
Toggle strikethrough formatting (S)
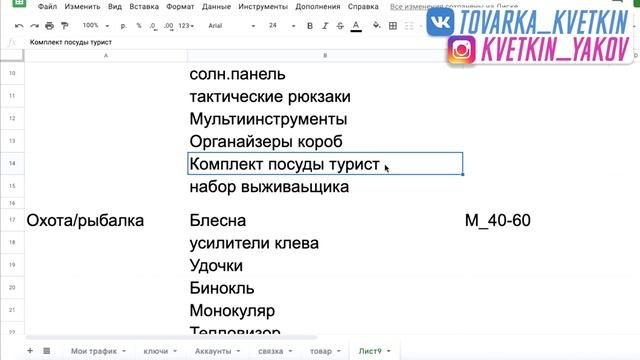[340, 26]
